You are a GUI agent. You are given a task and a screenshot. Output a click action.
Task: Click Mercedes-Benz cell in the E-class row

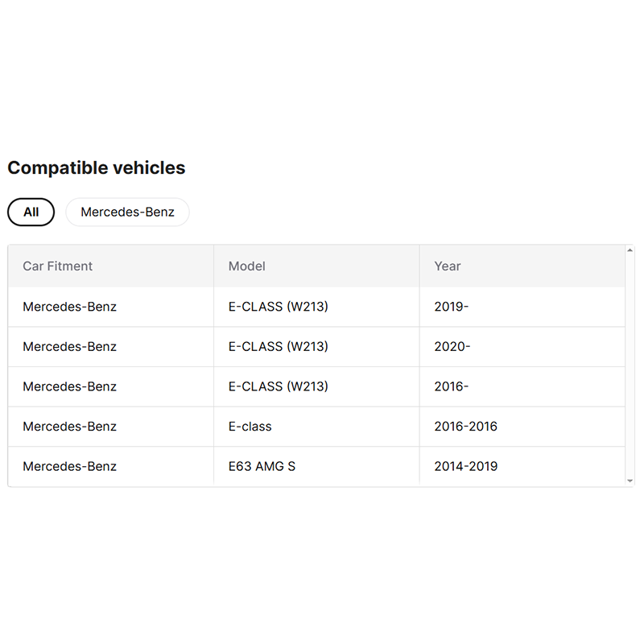pyautogui.click(x=111, y=427)
